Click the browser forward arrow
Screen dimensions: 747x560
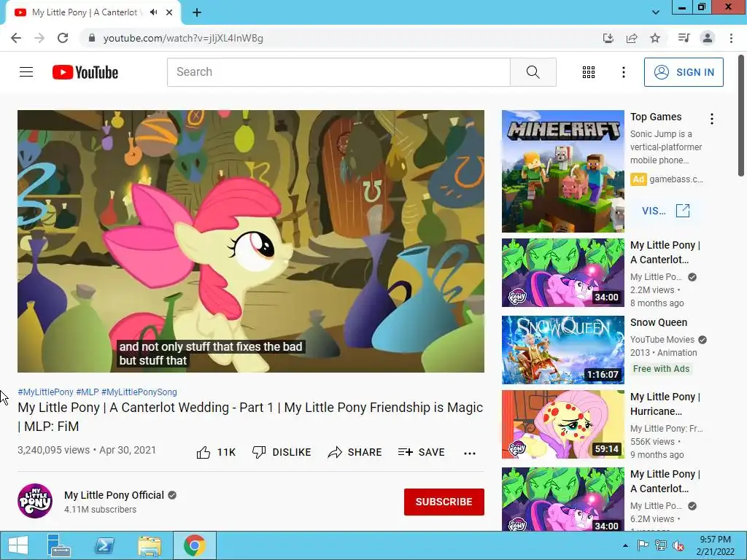(39, 38)
